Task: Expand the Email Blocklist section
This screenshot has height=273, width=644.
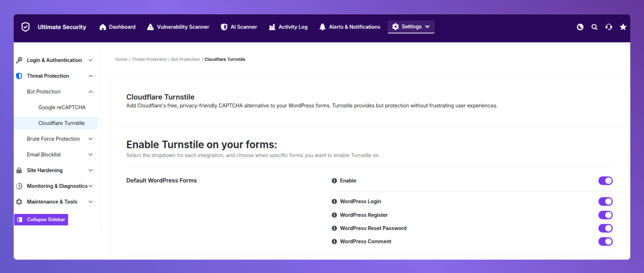Action: click(90, 154)
